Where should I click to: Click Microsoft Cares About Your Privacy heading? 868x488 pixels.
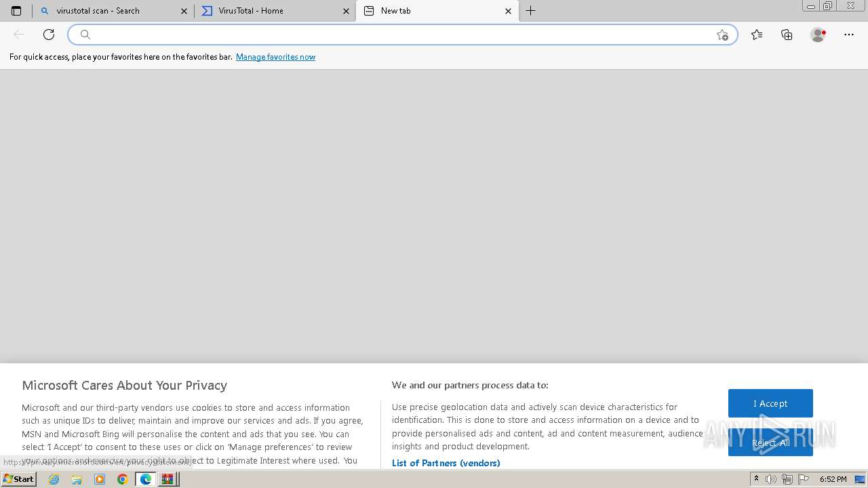pyautogui.click(x=124, y=385)
